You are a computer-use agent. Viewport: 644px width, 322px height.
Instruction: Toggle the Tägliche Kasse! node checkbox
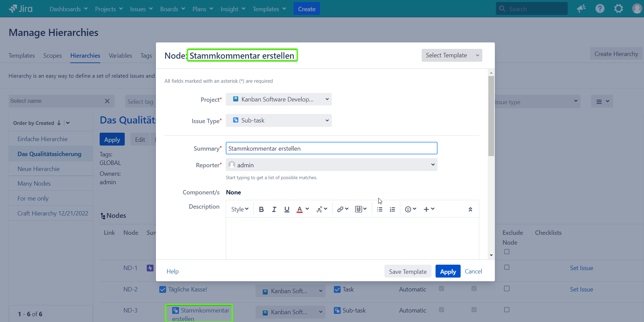coord(163,289)
